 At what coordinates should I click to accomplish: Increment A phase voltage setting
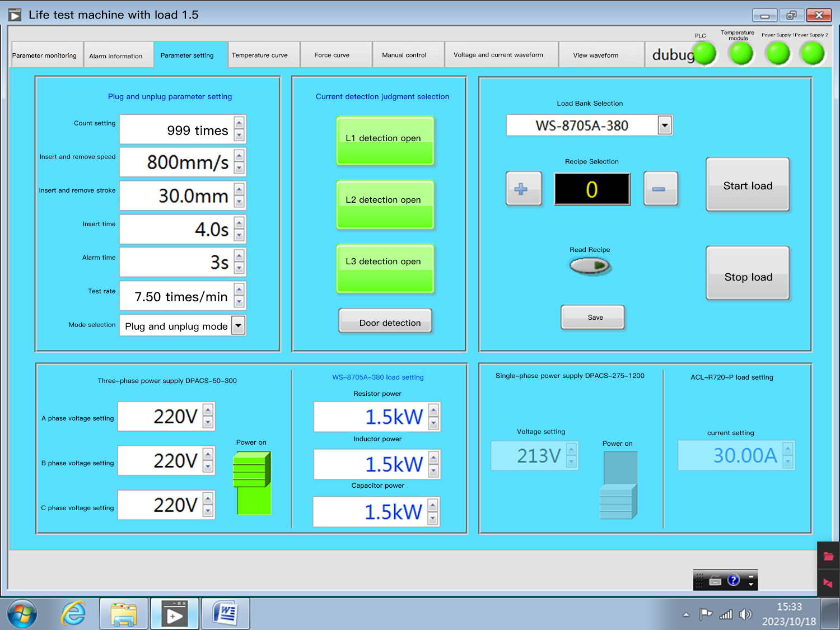point(208,410)
